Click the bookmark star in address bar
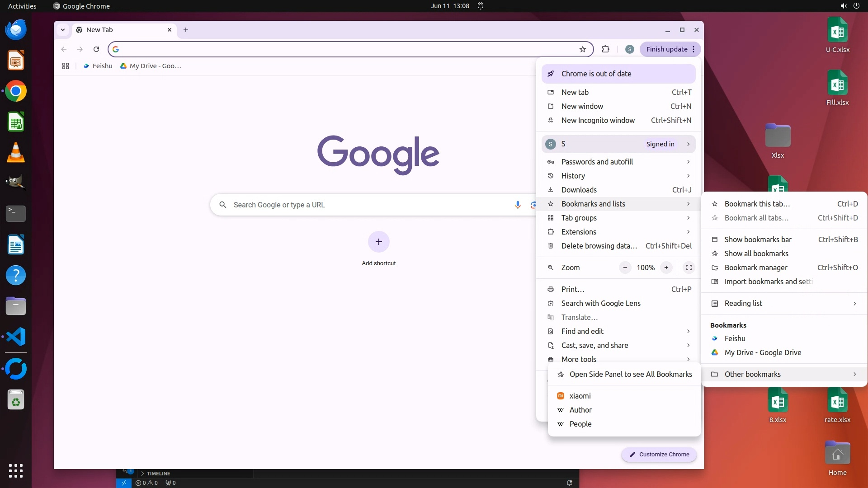 583,49
